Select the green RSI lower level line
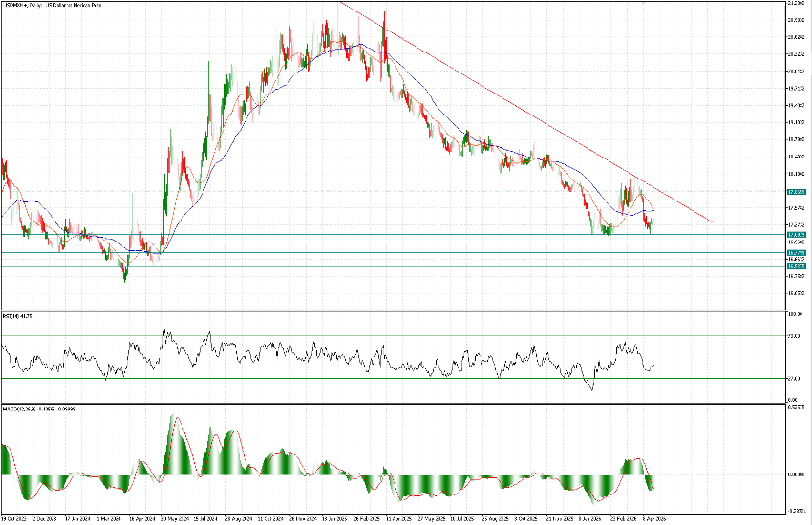The height and width of the screenshot is (525, 812). [382, 378]
